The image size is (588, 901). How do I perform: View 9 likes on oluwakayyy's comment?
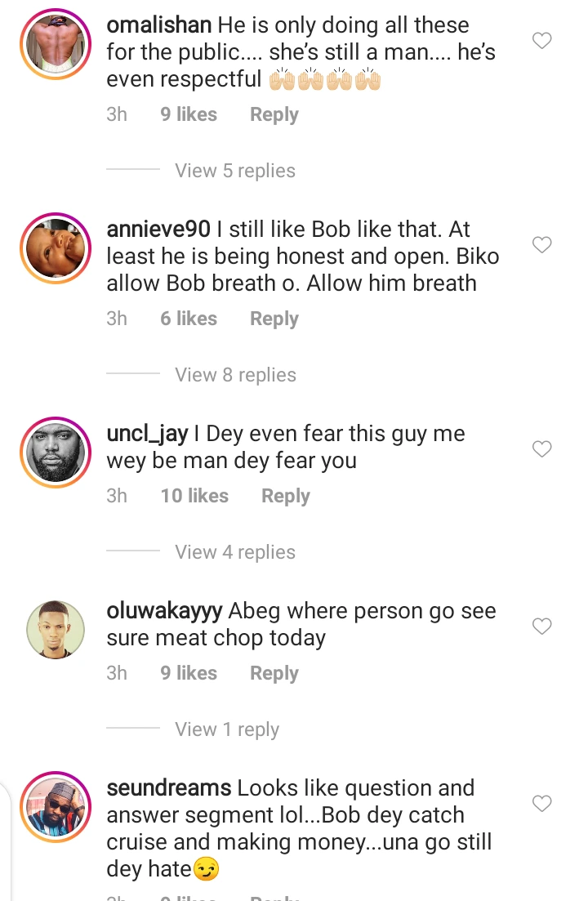(x=189, y=673)
